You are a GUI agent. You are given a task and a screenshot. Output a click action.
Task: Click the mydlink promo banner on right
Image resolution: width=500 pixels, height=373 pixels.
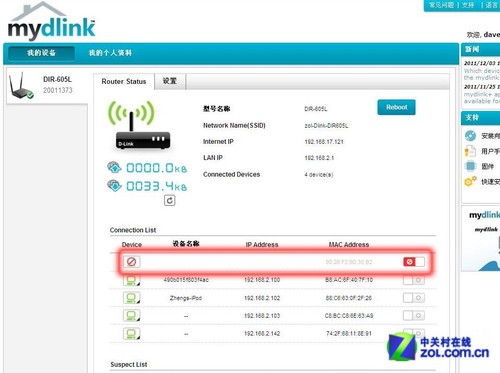click(x=482, y=238)
